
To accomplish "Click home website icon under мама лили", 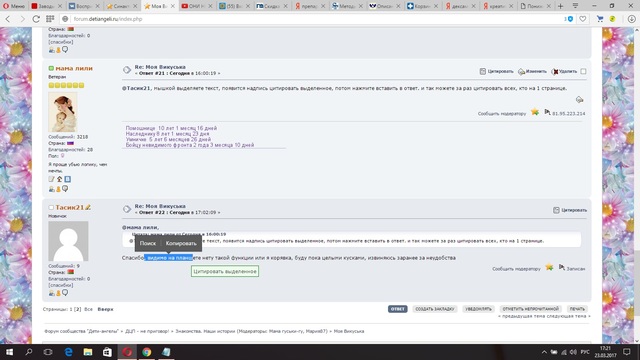I will (x=60, y=179).
